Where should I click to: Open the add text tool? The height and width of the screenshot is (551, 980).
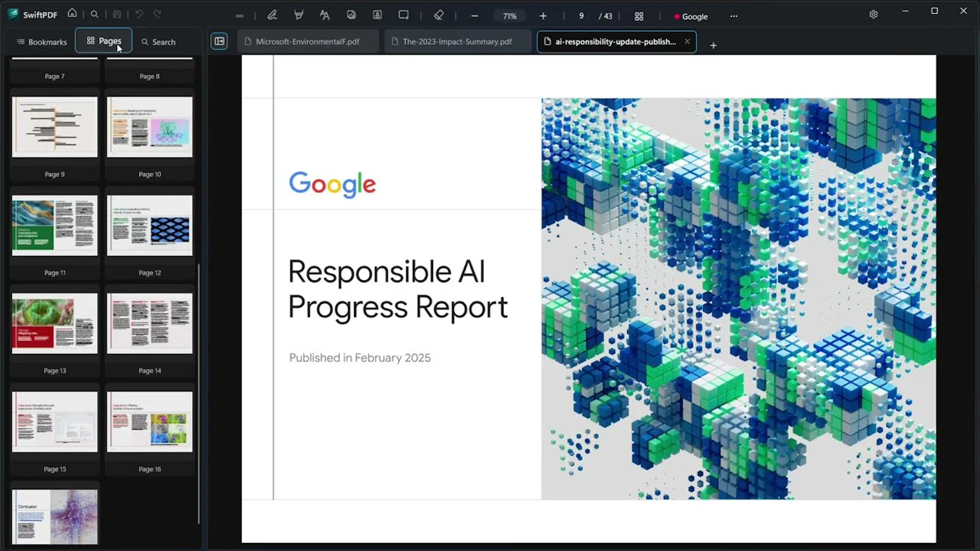(325, 15)
